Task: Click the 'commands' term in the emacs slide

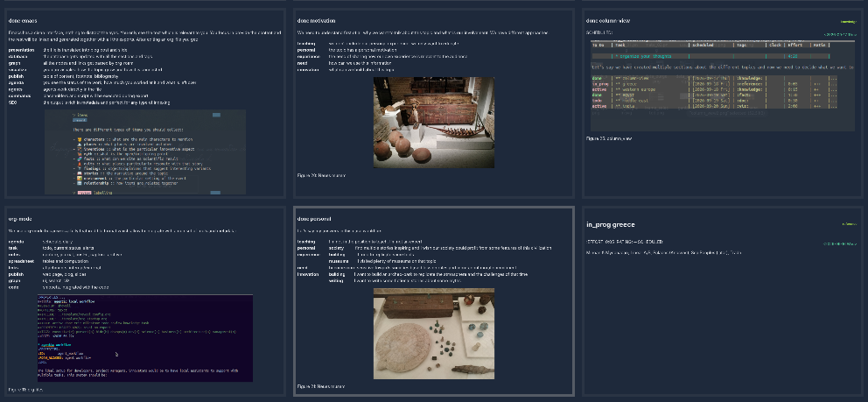Action: click(x=19, y=95)
